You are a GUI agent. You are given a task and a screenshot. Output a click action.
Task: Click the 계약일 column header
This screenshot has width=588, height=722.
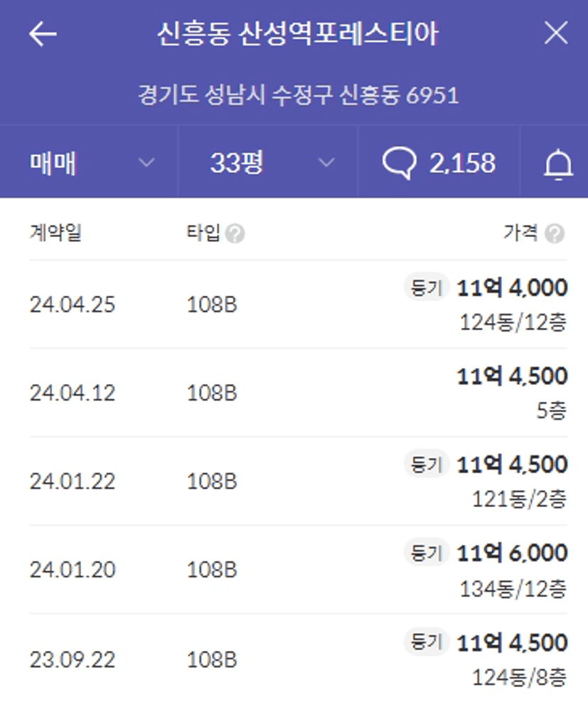55,232
